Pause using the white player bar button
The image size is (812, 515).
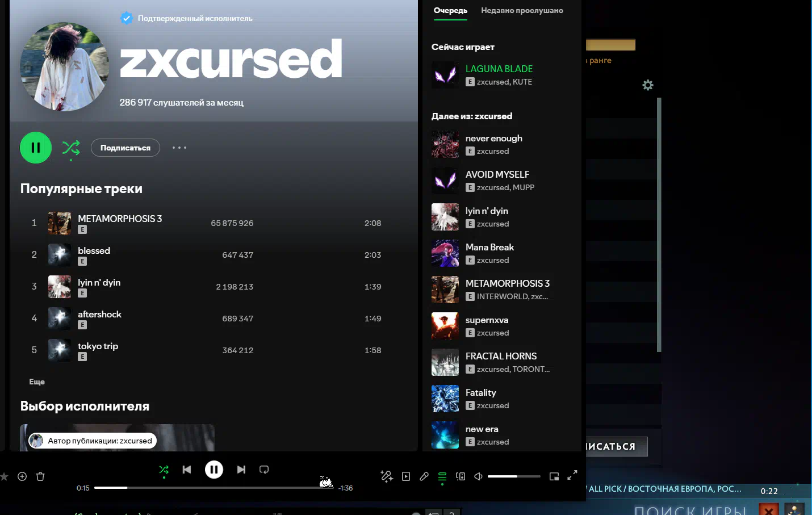point(214,470)
